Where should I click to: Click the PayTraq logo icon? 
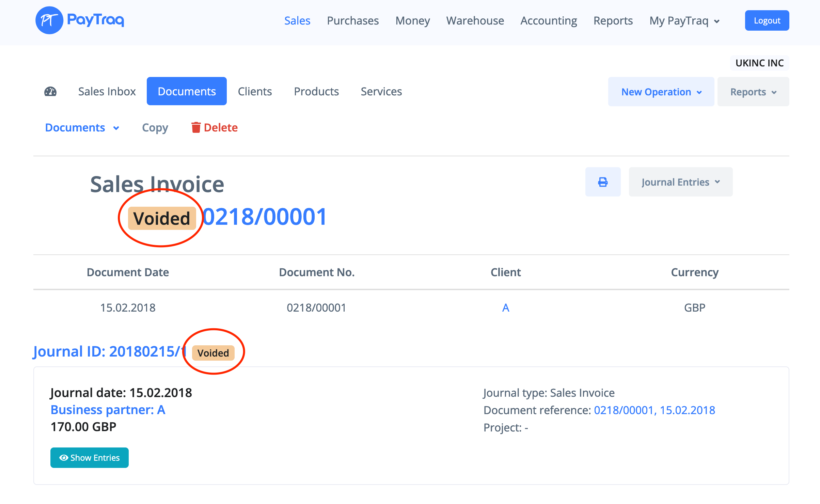[49, 20]
